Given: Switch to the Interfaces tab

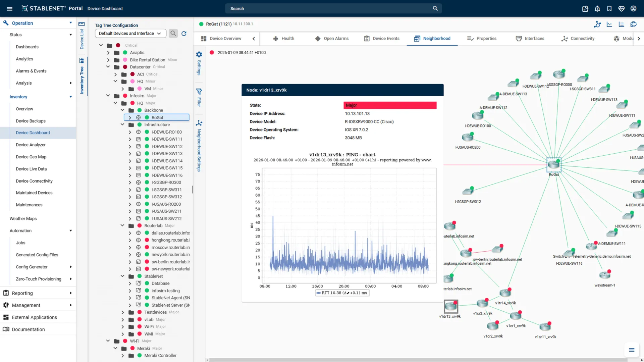Looking at the screenshot, I should pos(530,39).
